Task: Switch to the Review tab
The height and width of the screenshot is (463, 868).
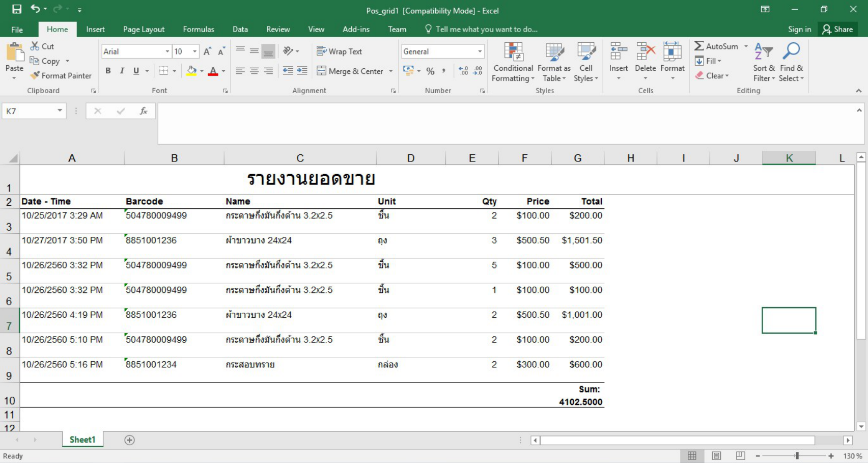Action: click(278, 30)
